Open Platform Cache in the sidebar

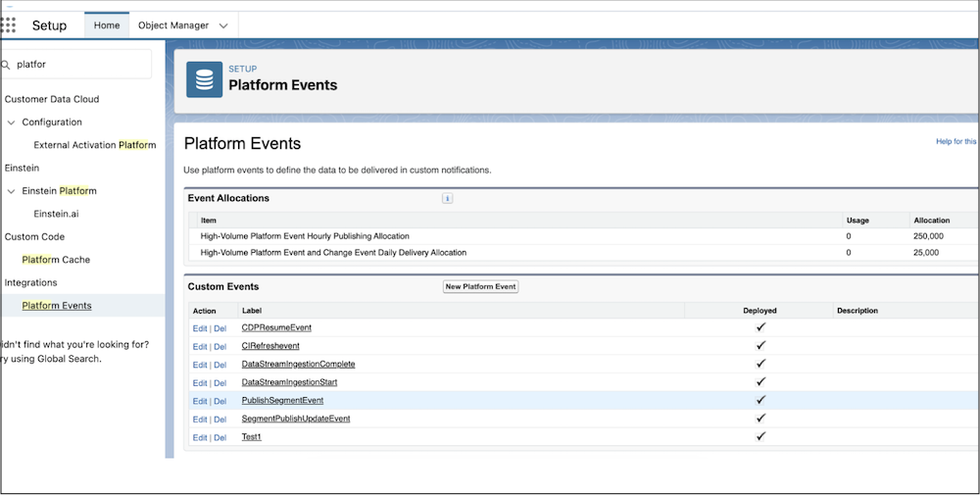coord(56,260)
